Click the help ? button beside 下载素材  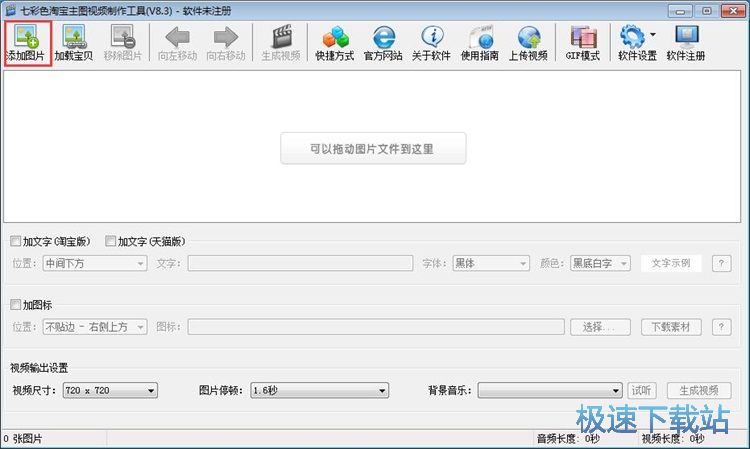pyautogui.click(x=721, y=327)
